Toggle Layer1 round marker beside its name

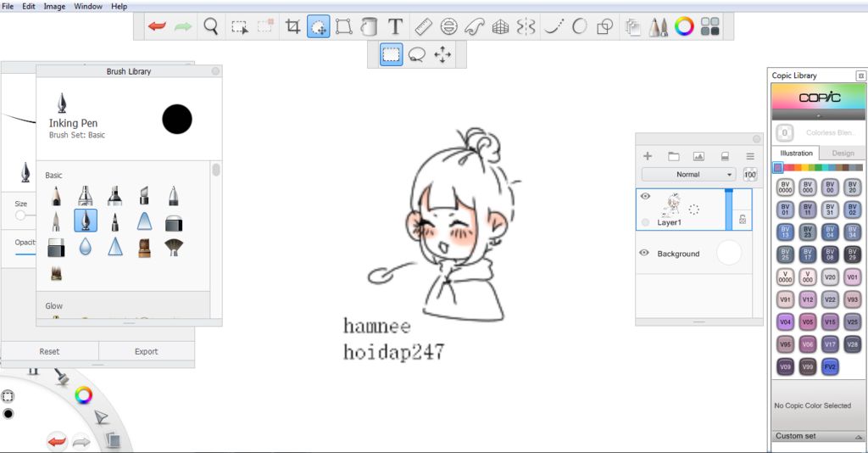click(x=645, y=222)
